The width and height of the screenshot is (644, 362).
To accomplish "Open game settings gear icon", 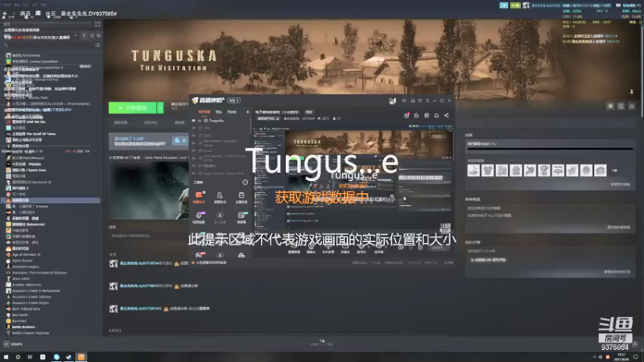I will (x=610, y=106).
